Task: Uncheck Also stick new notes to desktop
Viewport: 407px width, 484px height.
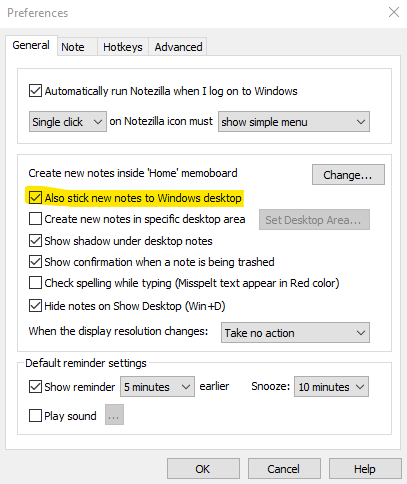Action: 35,198
